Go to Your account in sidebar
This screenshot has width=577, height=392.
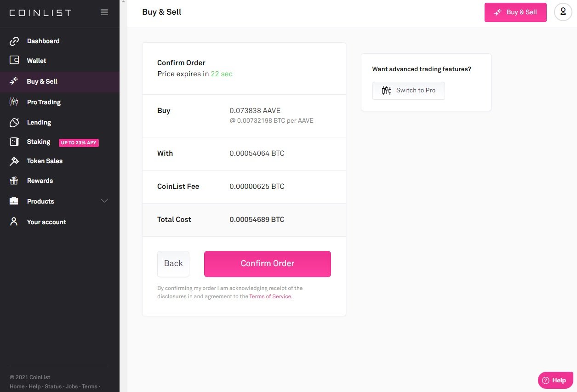coord(46,222)
